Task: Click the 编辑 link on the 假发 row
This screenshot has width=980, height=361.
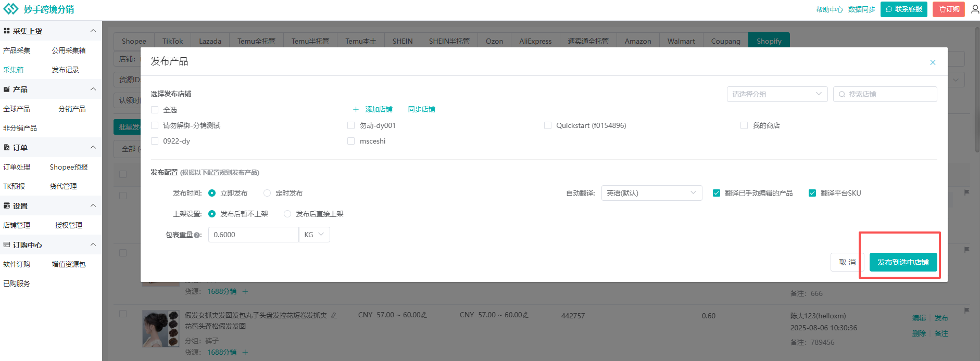Action: (919, 318)
